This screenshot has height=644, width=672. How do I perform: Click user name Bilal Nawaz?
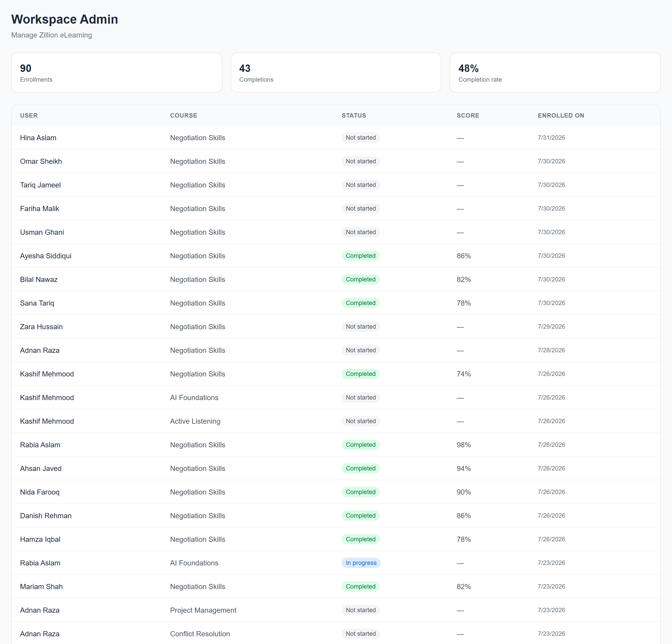39,280
